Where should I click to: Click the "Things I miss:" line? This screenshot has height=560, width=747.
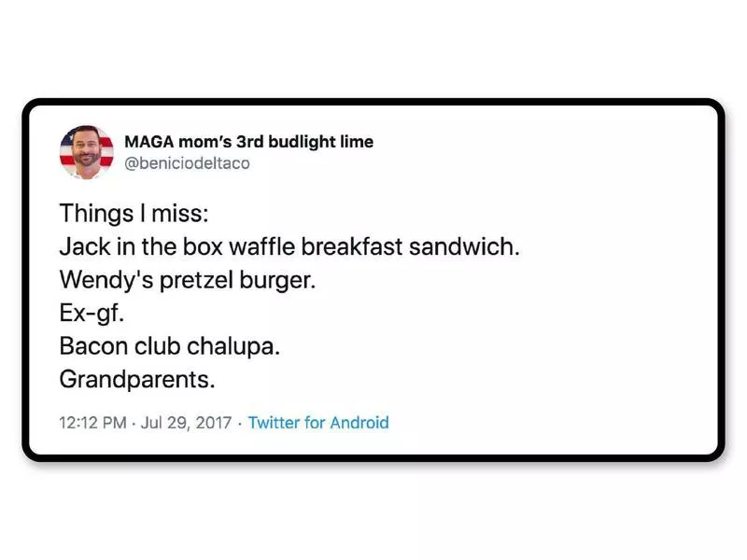(134, 214)
